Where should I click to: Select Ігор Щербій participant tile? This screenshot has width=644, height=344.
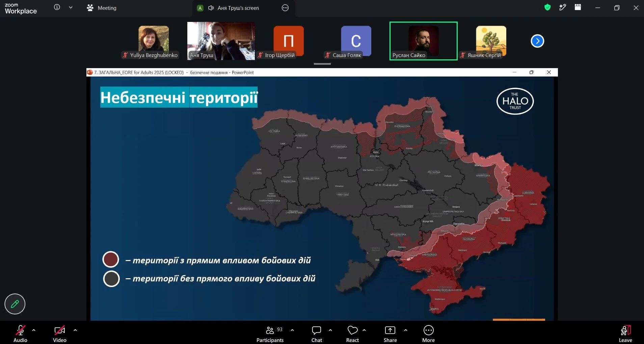click(x=289, y=41)
